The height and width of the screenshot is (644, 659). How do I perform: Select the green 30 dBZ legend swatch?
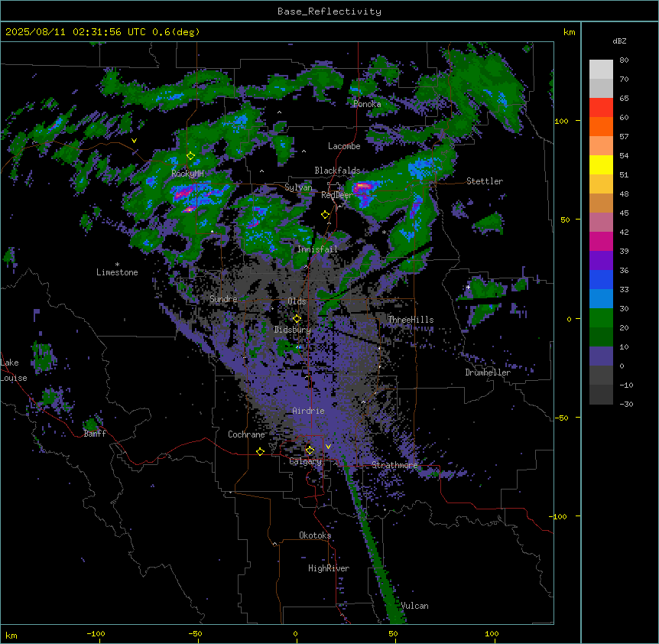coord(601,318)
